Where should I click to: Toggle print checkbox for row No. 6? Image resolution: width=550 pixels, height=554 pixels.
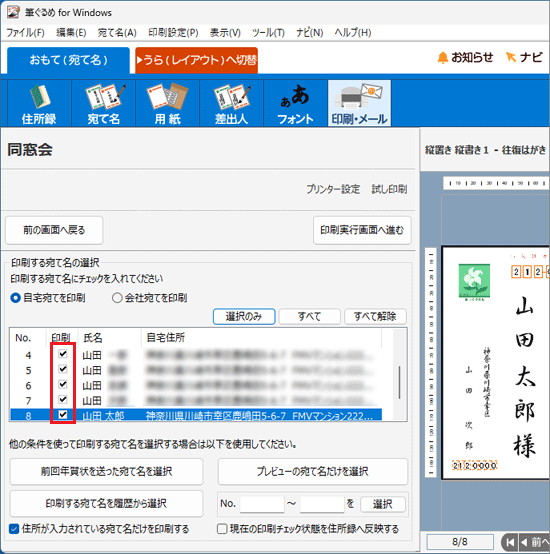(63, 384)
